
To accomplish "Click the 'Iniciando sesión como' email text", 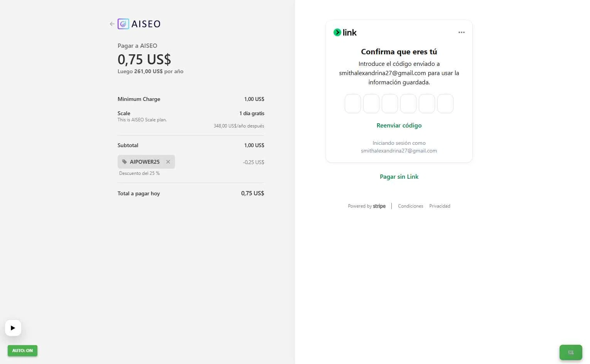I will point(399,147).
